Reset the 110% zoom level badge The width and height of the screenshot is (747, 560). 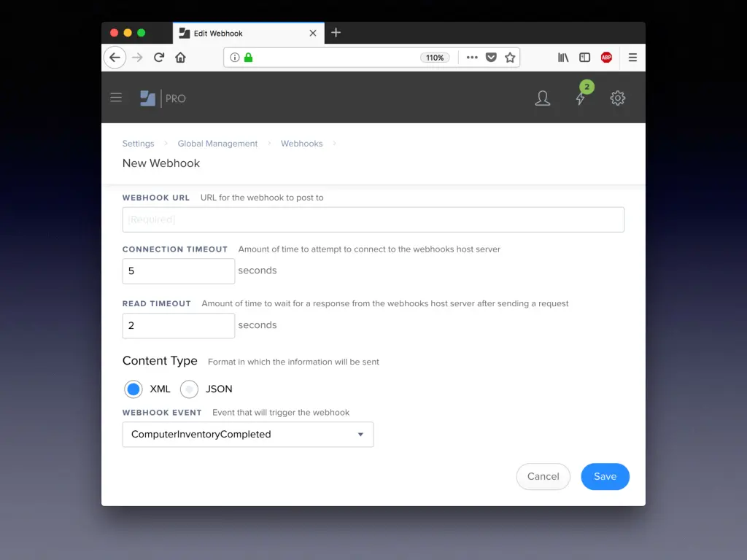coord(435,58)
